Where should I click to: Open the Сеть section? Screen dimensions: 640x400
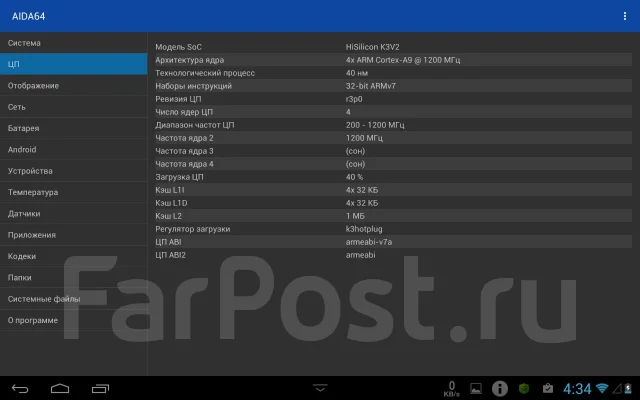click(73, 107)
